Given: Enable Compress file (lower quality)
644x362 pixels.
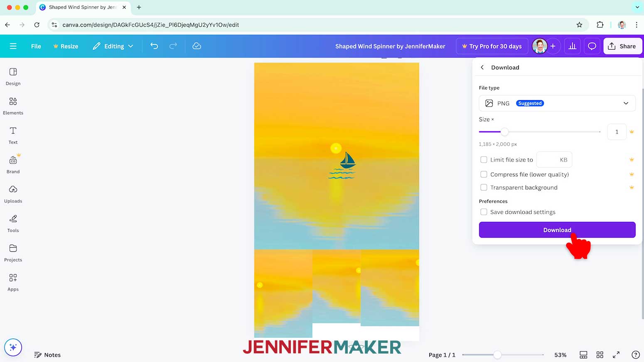Looking at the screenshot, I should coord(484,174).
